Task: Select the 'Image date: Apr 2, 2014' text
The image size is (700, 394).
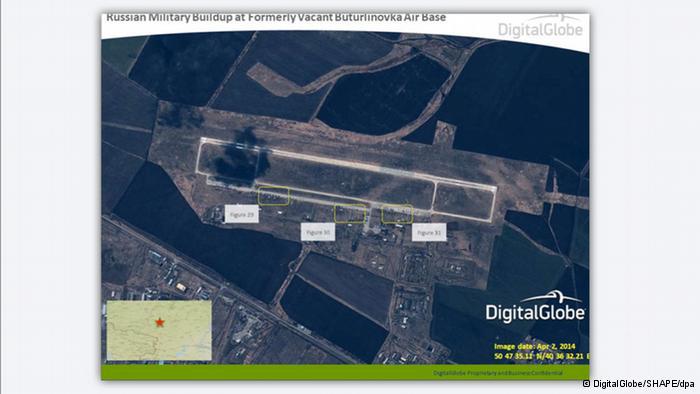Action: (x=534, y=346)
